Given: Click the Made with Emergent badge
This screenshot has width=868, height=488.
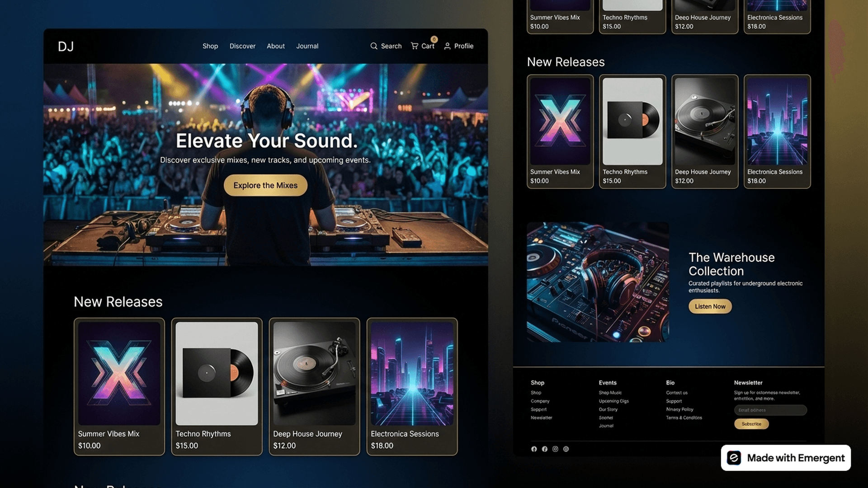Looking at the screenshot, I should (785, 458).
